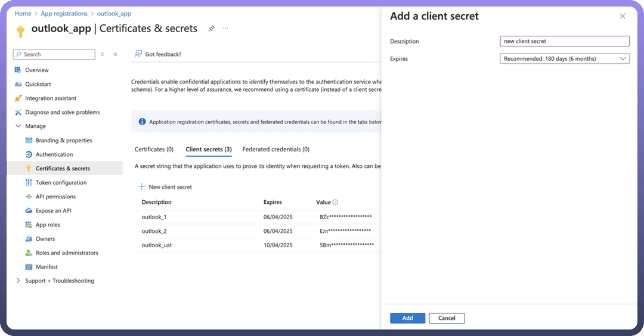Switch to the Federated credentials (0) tab
This screenshot has height=336, width=644.
click(x=275, y=150)
